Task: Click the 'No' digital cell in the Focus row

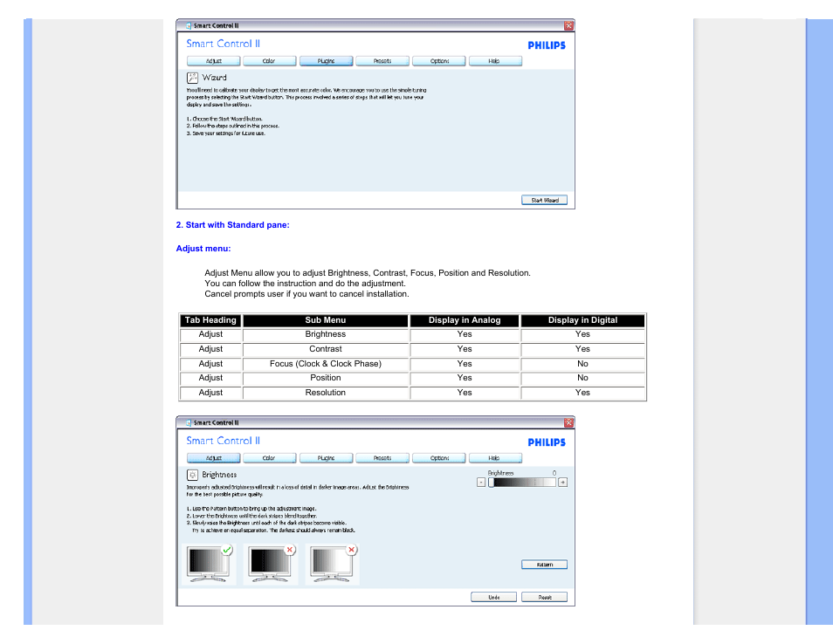Action: (x=582, y=364)
